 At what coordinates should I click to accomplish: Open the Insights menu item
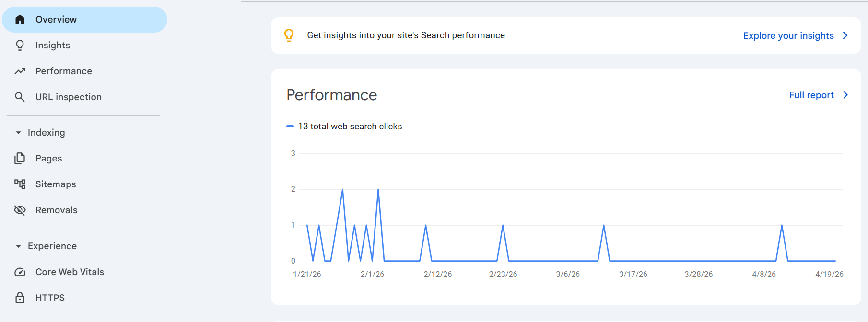(53, 46)
